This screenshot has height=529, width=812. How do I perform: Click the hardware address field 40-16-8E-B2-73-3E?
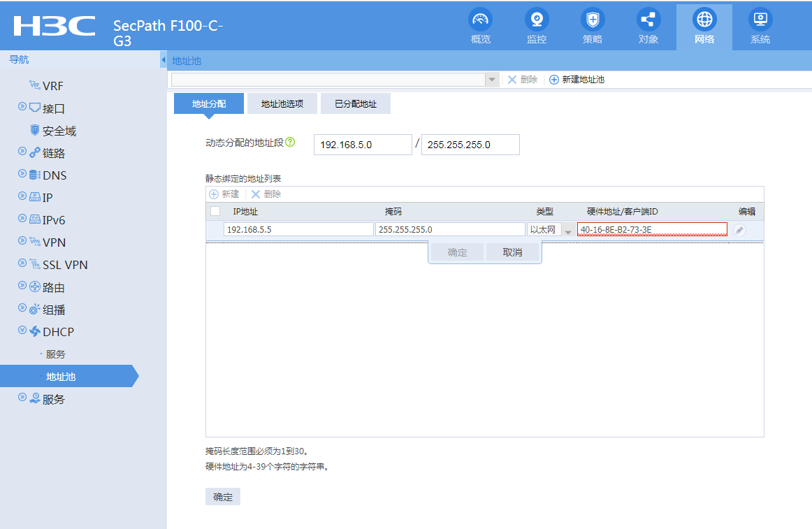[653, 229]
